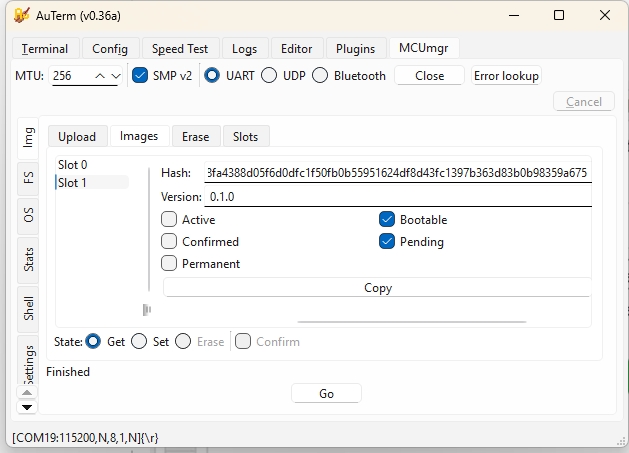Toggle the SMP v2 checkbox
Viewport: 629px width, 453px height.
click(x=141, y=76)
